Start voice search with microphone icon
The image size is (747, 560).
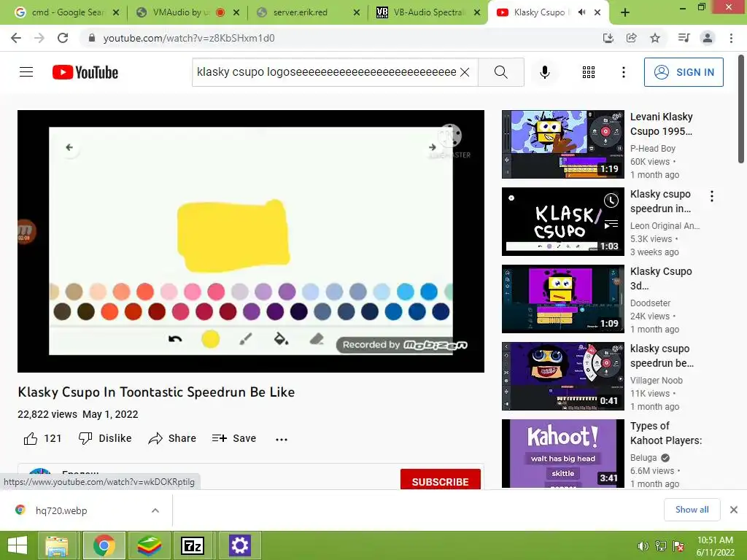point(545,72)
